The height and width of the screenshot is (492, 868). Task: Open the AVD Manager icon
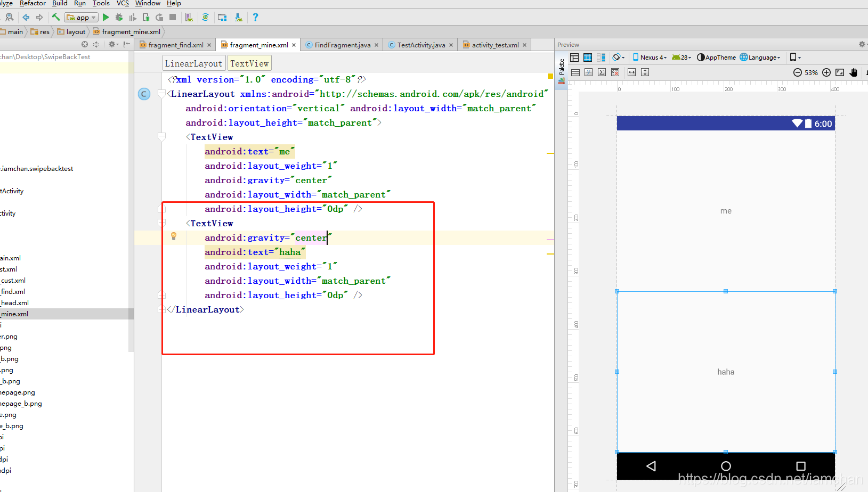(189, 17)
